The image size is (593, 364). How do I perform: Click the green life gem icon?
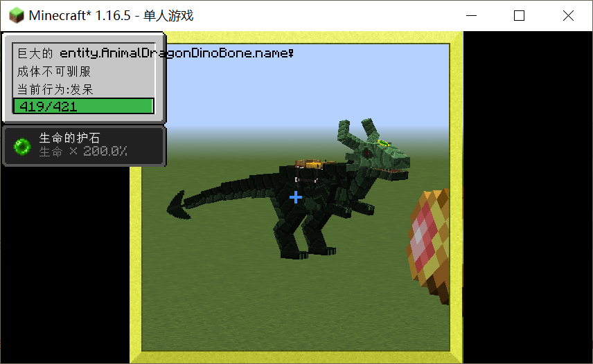(x=22, y=147)
